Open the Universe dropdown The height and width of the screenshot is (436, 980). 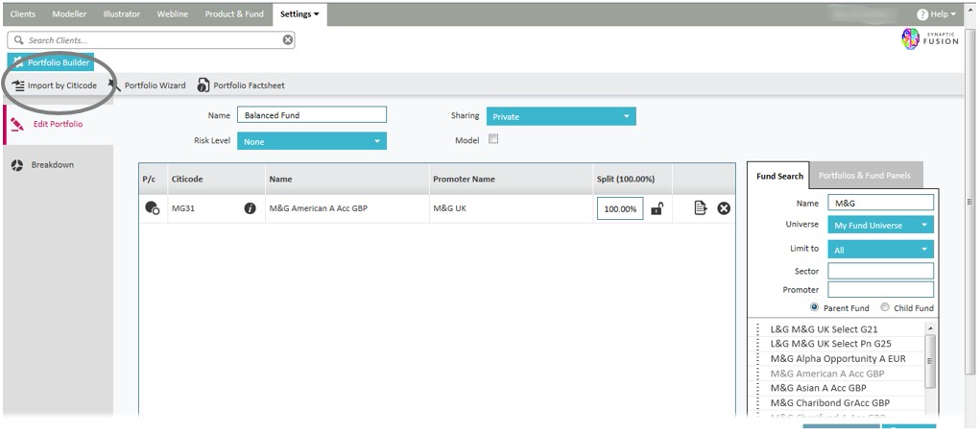coord(880,225)
